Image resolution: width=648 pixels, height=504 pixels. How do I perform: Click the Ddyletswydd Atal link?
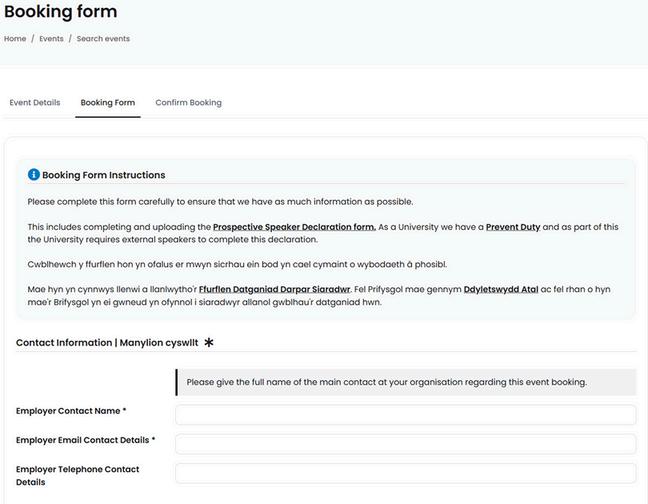point(501,289)
